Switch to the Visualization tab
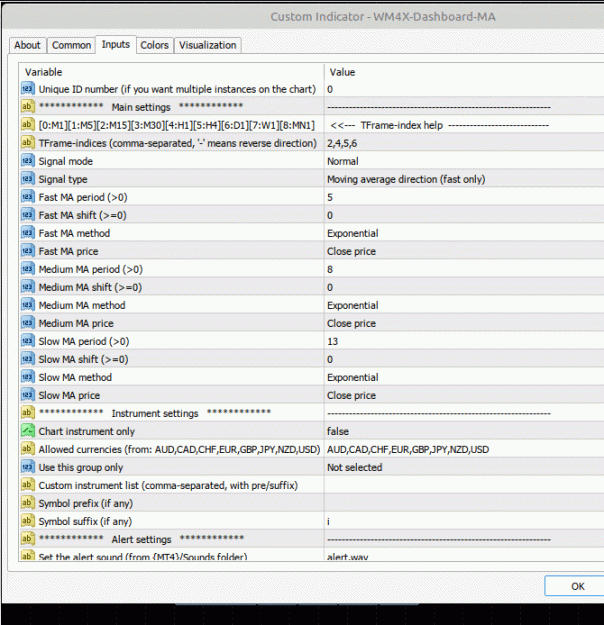Screen dimensions: 604x625 coord(207,45)
